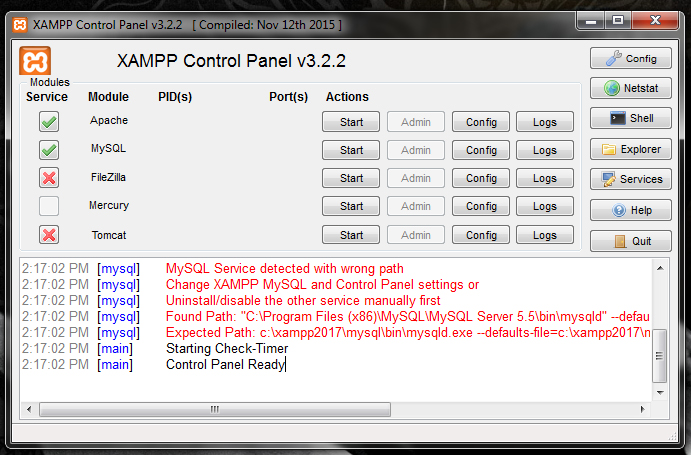Open Tomcat Admin button
The width and height of the screenshot is (691, 455).
[416, 235]
